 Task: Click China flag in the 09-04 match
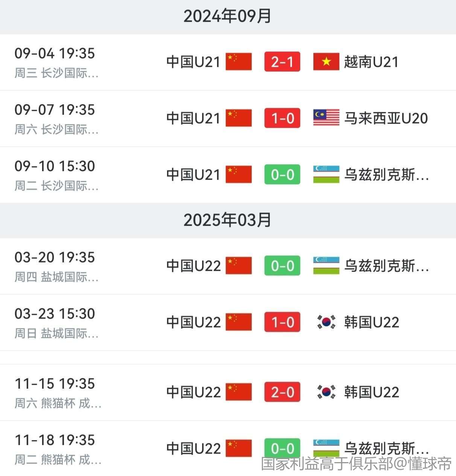(239, 62)
